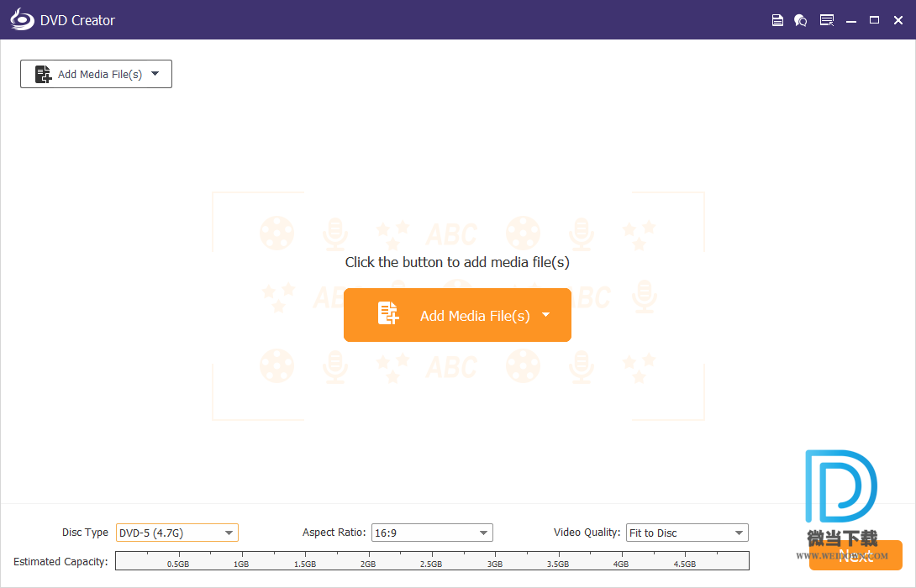The height and width of the screenshot is (588, 916).
Task: Click the top-left Add Media File(s) button
Action: coord(96,74)
